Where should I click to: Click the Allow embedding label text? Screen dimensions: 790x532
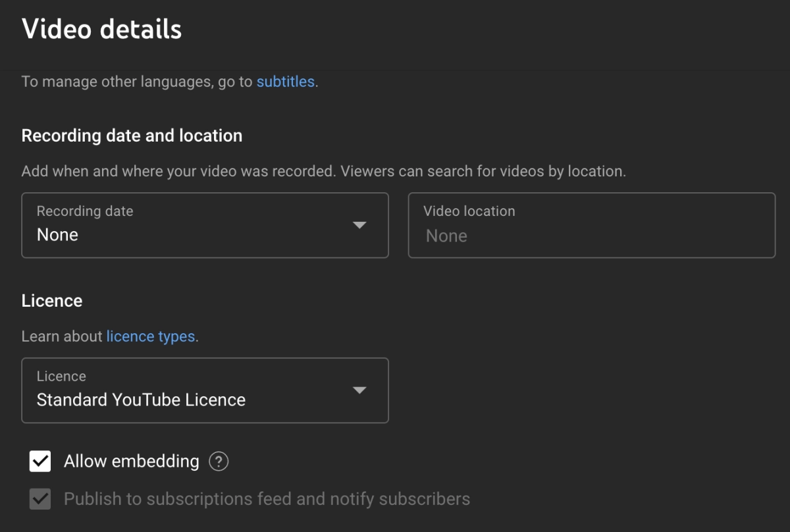pyautogui.click(x=131, y=462)
